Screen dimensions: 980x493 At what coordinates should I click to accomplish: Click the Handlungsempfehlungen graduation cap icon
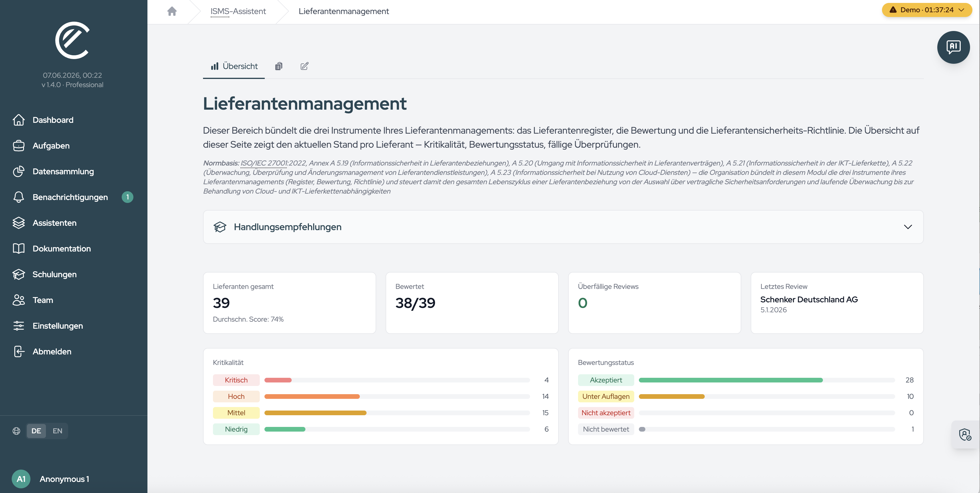coord(220,227)
